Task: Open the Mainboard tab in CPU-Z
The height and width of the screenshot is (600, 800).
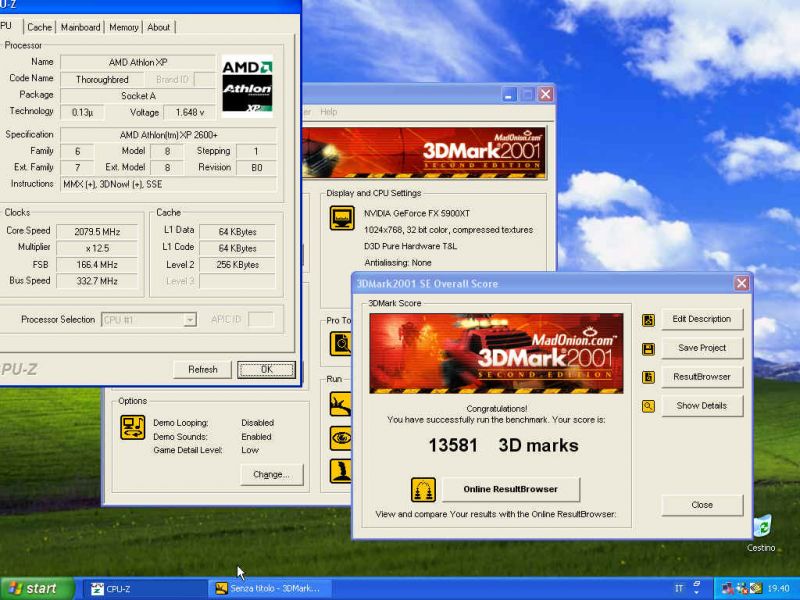Action: click(80, 27)
